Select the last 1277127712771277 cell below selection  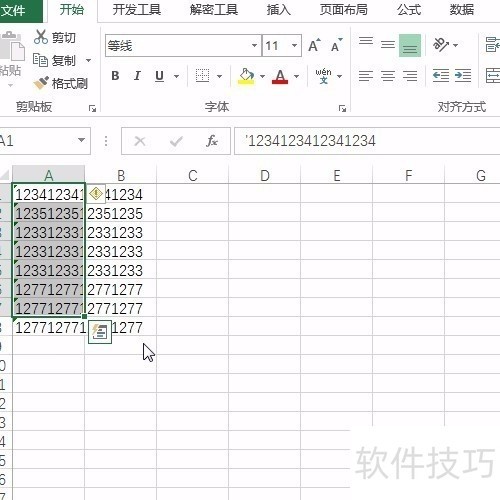pyautogui.click(x=49, y=327)
